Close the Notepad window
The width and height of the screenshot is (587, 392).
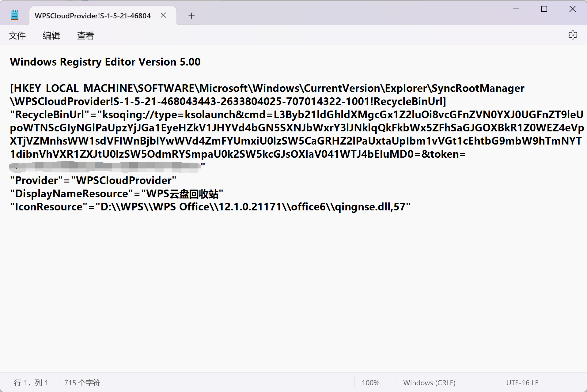pos(573,9)
